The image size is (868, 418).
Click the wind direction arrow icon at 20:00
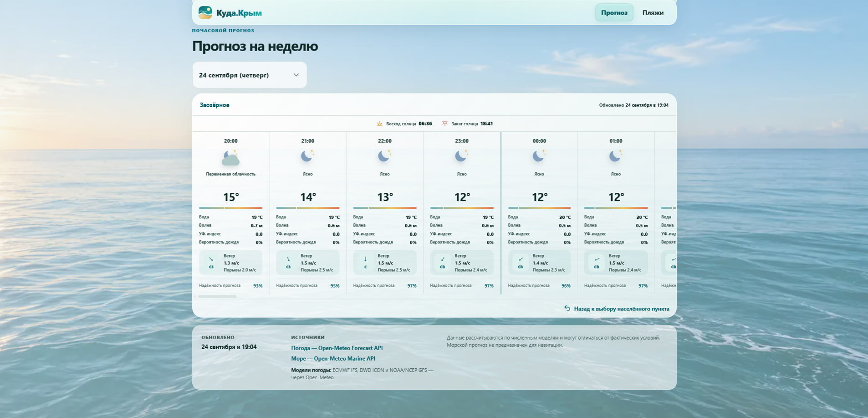tap(211, 259)
